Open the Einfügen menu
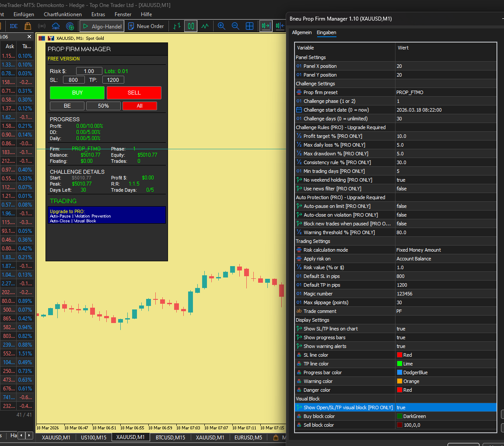Screen dimensions: 504x446 point(24,14)
